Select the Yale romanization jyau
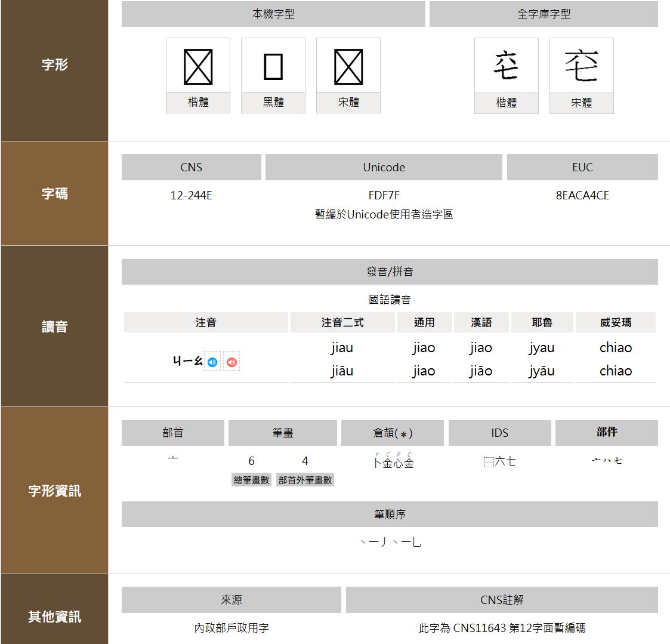 (x=541, y=348)
